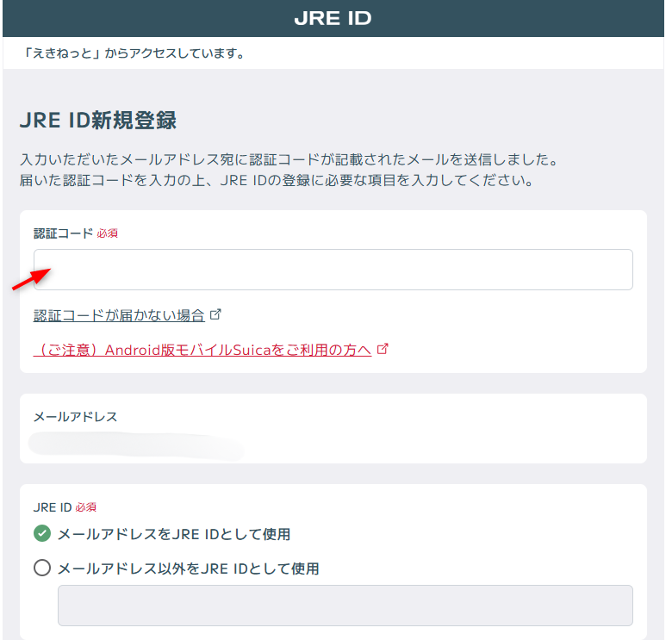The height and width of the screenshot is (640, 672).
Task: Click the 認証コード field label
Action: pyautogui.click(x=63, y=233)
